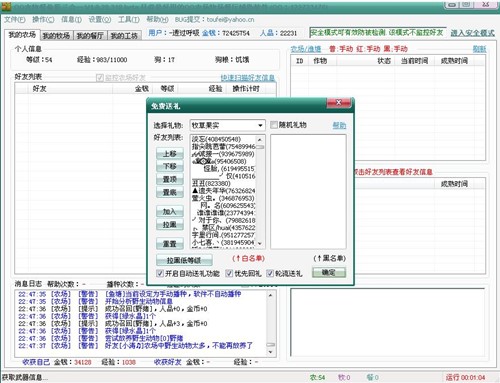Click the 运行 00:01:04 status text
500x383 pixels.
point(466,377)
